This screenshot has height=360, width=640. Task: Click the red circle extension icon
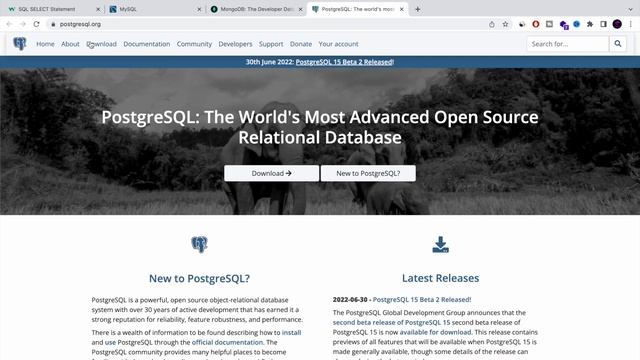536,24
